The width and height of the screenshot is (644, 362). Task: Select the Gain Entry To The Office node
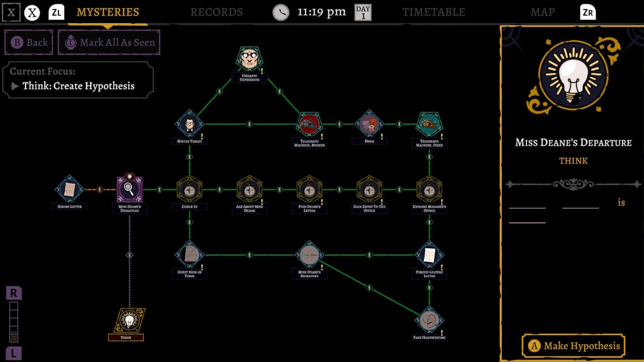[x=369, y=189]
